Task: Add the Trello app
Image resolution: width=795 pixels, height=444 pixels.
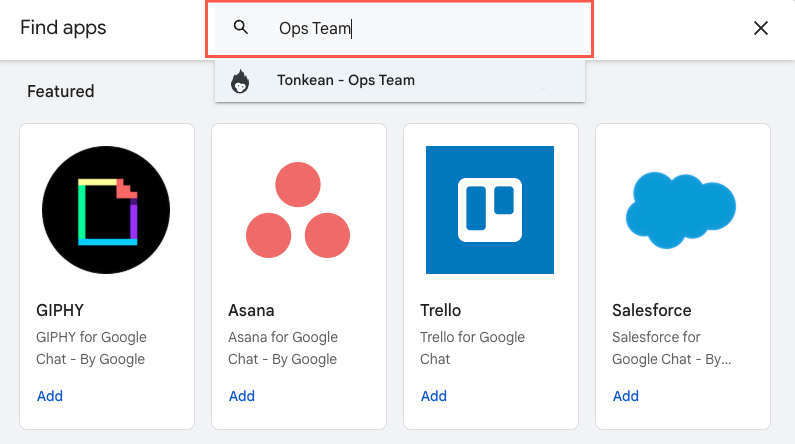Action: pyautogui.click(x=434, y=396)
